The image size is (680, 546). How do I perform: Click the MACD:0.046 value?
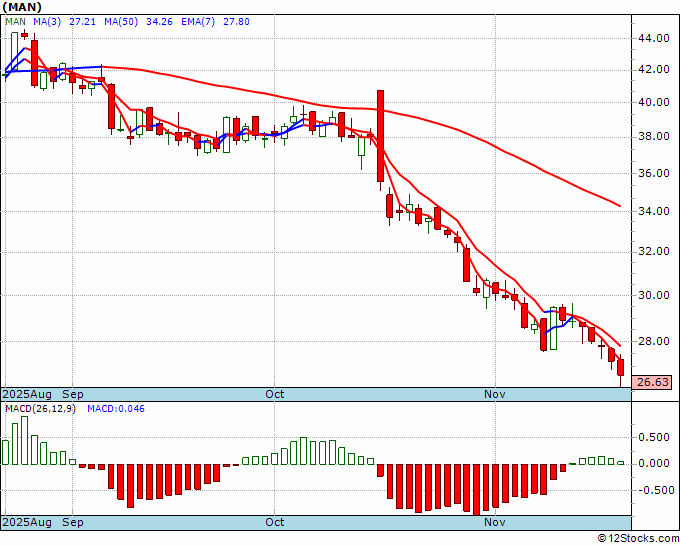pos(116,409)
